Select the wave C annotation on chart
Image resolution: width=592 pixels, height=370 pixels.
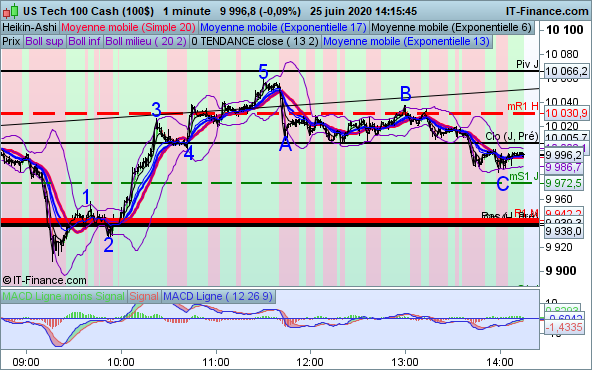[503, 184]
